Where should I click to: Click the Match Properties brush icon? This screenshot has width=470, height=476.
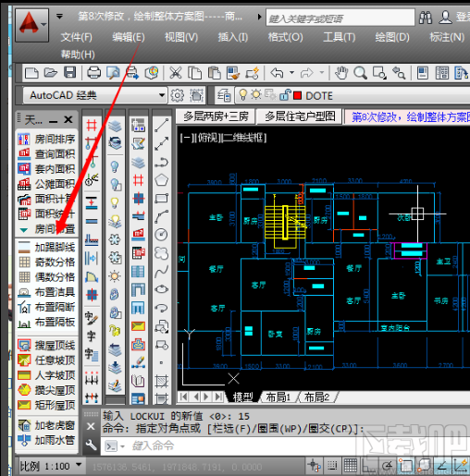point(233,73)
